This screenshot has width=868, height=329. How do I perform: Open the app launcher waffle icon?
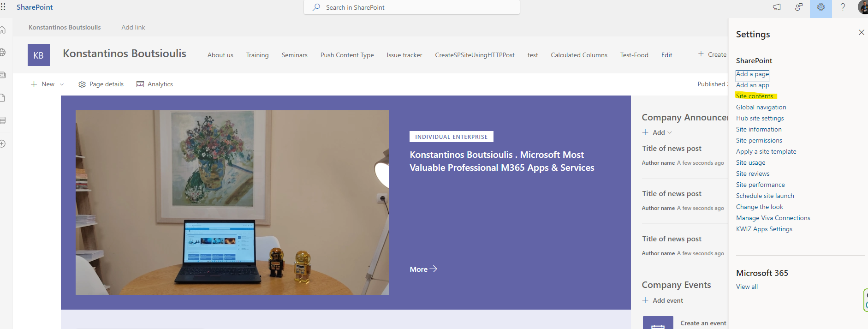point(3,7)
